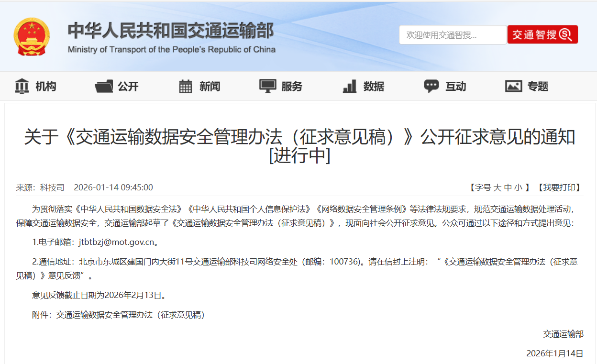This screenshot has height=364, width=597.
Task: Open the 机构 menu item
Action: (45, 86)
